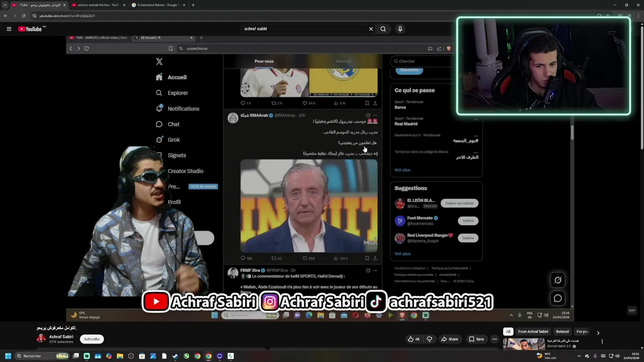Subscribe to Achraf Sabiri channel

coord(92,339)
